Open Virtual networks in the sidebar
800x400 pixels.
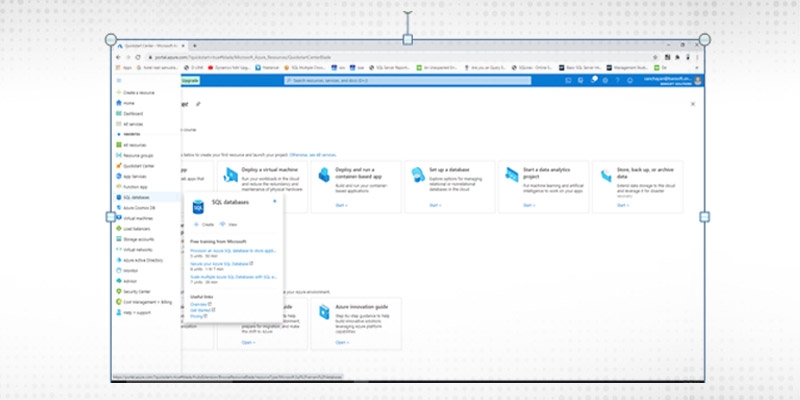coord(134,249)
